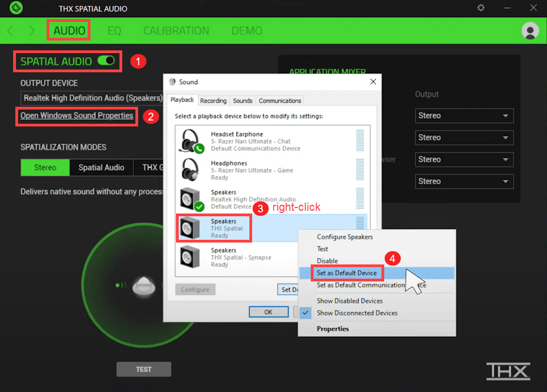Switch to the CALIBRATION tab

(176, 31)
